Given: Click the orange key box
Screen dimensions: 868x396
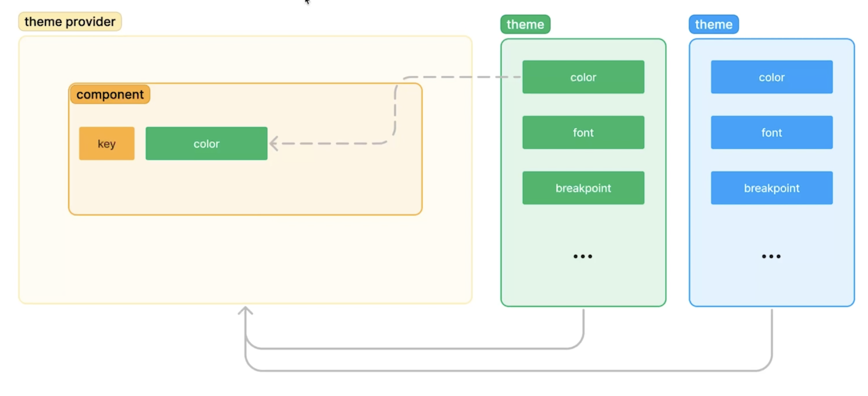Looking at the screenshot, I should click(x=107, y=143).
